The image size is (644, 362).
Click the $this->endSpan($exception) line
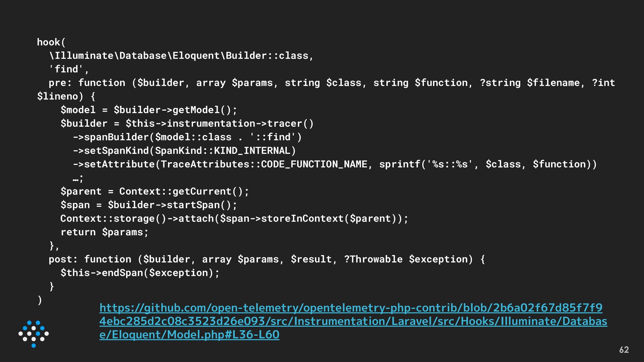point(140,273)
